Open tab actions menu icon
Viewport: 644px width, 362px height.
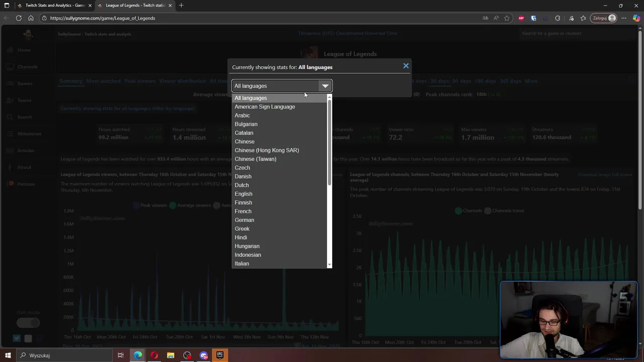click(x=7, y=6)
